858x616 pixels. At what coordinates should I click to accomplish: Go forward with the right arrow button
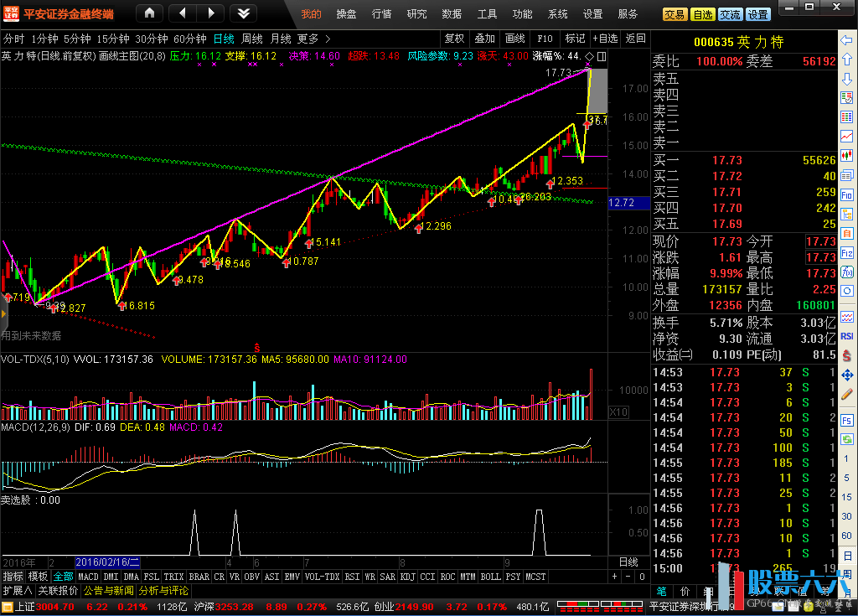(x=210, y=13)
